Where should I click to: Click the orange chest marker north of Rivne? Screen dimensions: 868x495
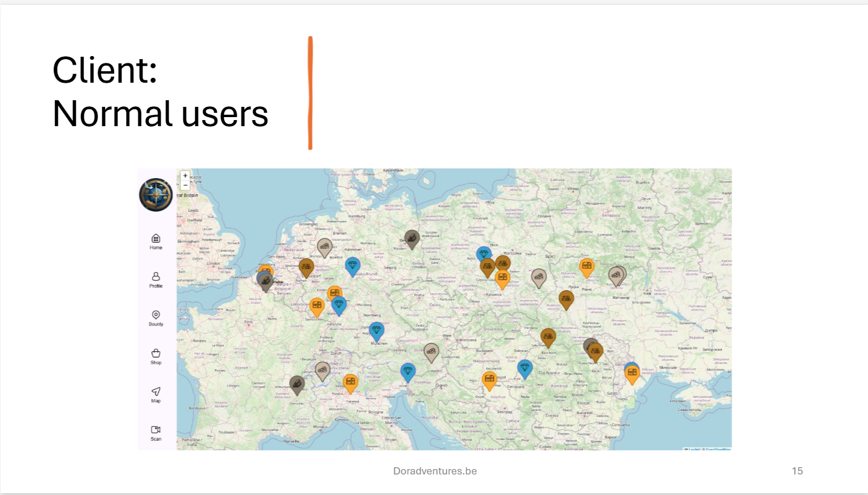pos(587,267)
